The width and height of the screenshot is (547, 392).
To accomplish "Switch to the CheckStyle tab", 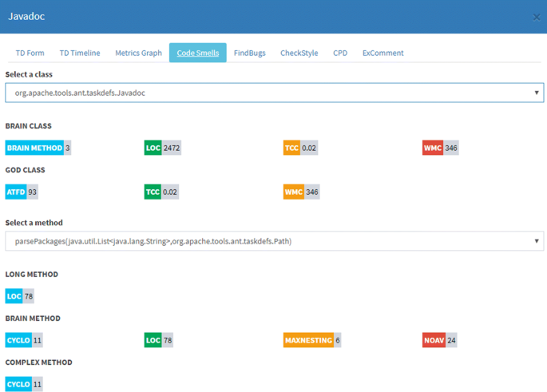I will 299,53.
